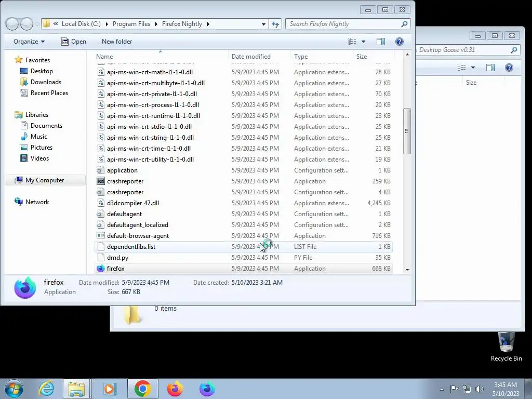The image size is (532, 399).
Task: Select the application configuration settings icon
Action: [x=100, y=170]
